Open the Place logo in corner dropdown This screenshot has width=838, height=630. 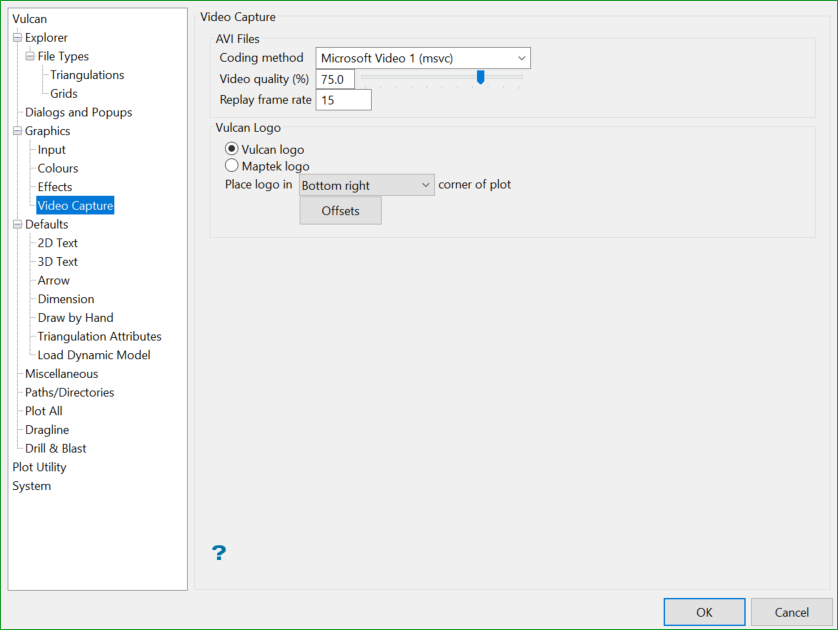point(367,185)
